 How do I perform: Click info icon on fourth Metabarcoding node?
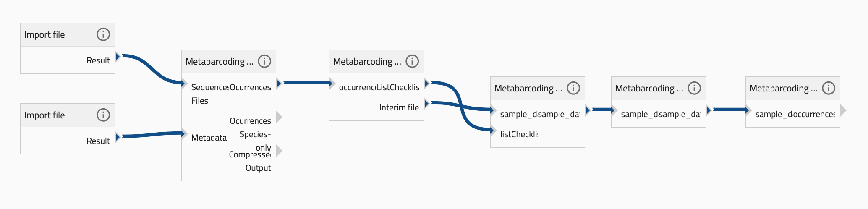tap(694, 88)
